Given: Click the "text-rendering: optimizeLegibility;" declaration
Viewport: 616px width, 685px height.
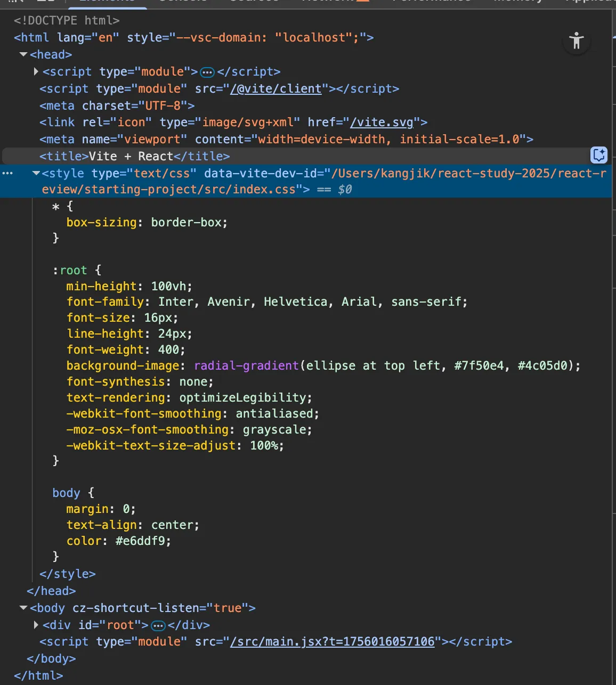Looking at the screenshot, I should (189, 397).
